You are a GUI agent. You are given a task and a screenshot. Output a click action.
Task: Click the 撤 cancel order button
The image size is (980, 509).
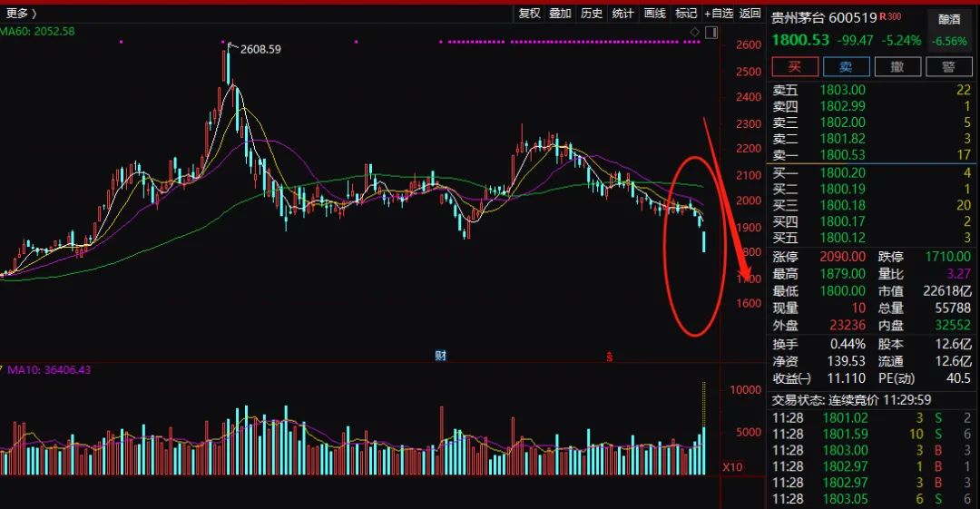point(897,66)
